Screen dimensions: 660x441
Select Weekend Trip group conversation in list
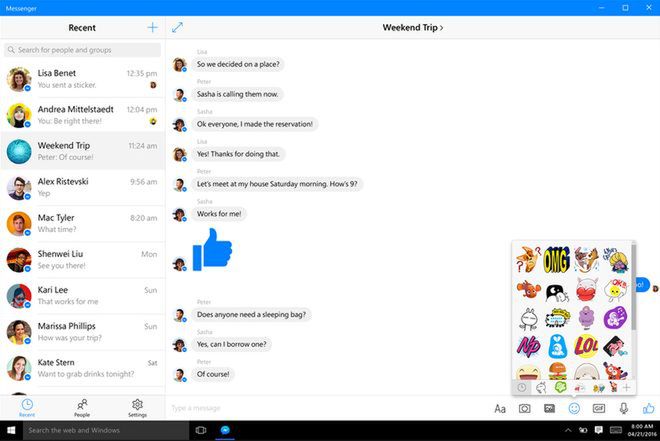pos(82,151)
